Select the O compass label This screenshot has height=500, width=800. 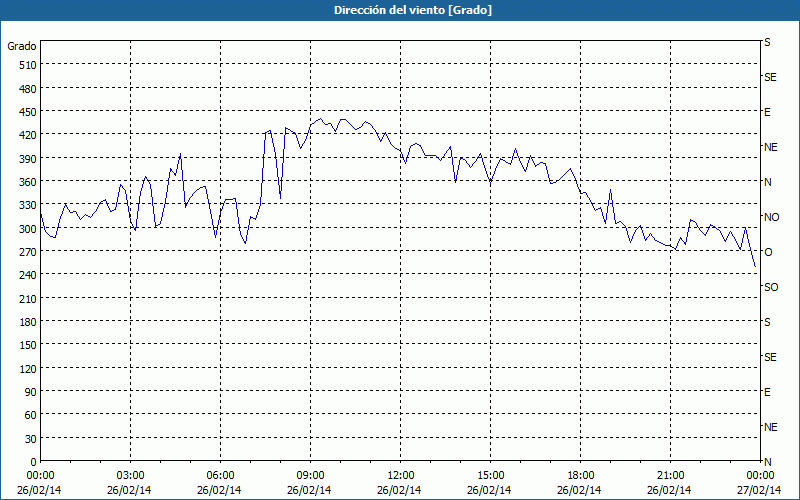[x=768, y=252]
